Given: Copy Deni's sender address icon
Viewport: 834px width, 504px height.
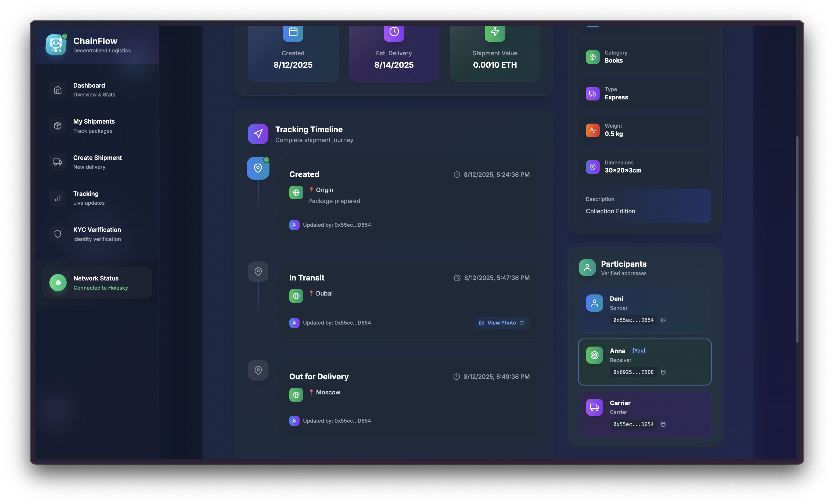Looking at the screenshot, I should (663, 320).
